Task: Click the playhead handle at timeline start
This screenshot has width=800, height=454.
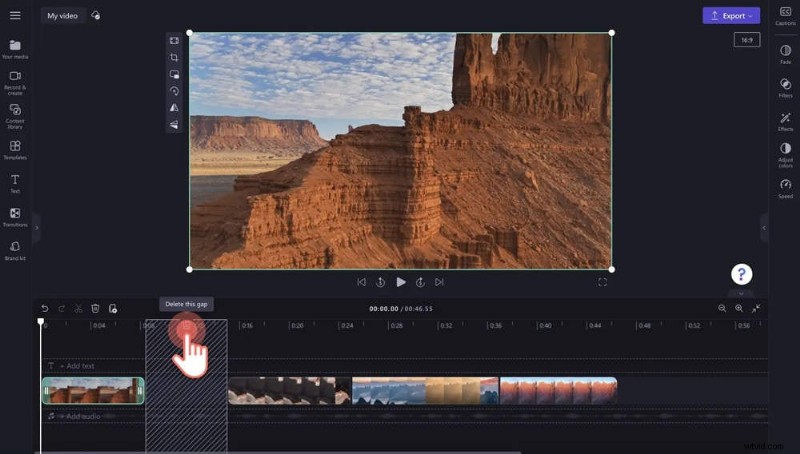Action: pos(41,321)
